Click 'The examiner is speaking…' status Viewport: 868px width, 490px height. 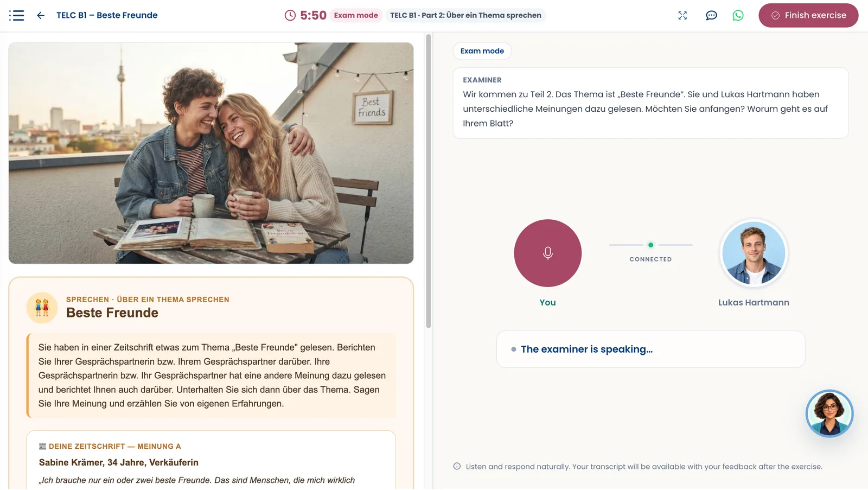click(x=586, y=349)
